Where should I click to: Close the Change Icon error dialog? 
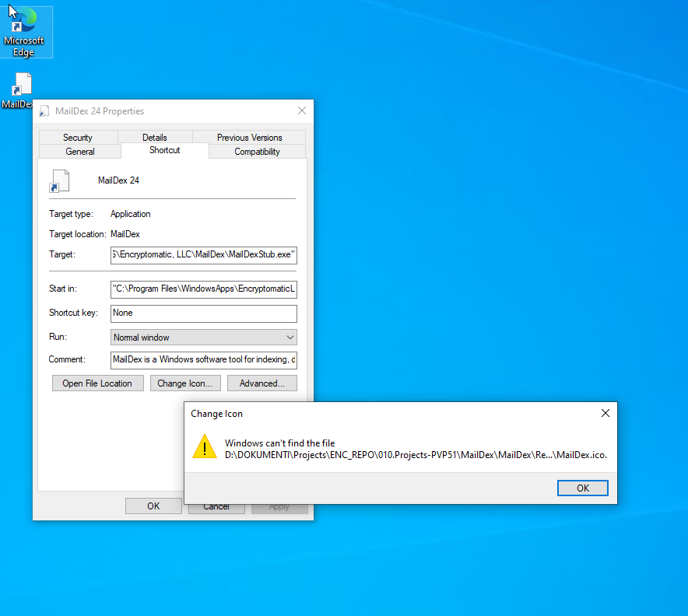pyautogui.click(x=605, y=414)
